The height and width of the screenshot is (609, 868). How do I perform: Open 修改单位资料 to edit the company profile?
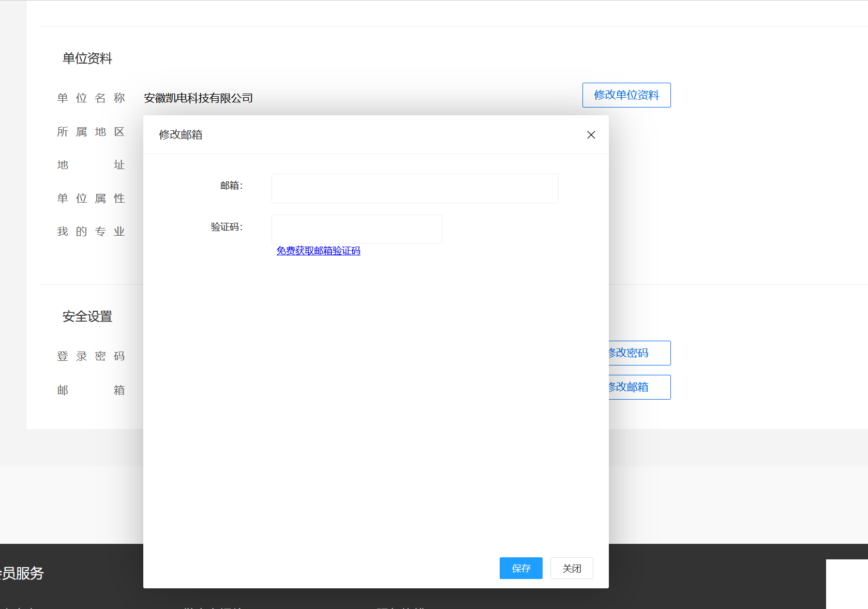(x=626, y=95)
